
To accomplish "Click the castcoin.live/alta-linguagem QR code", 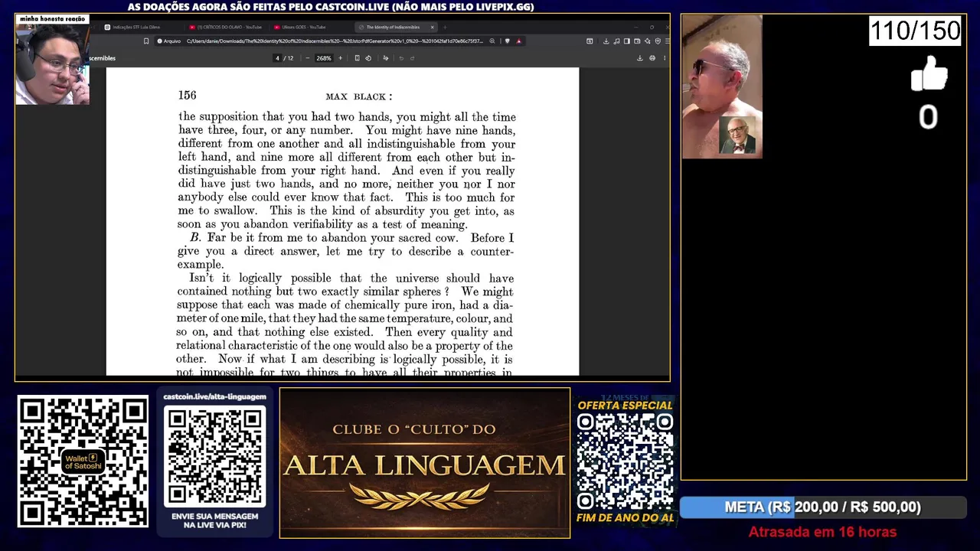I will pyautogui.click(x=215, y=456).
